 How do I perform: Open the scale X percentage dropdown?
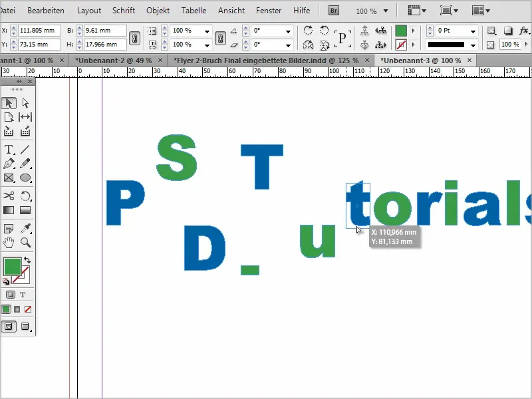coord(207,31)
